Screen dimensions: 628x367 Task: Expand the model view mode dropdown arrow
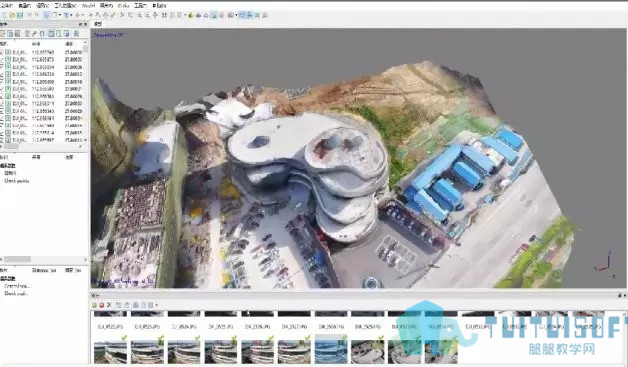coord(236,15)
